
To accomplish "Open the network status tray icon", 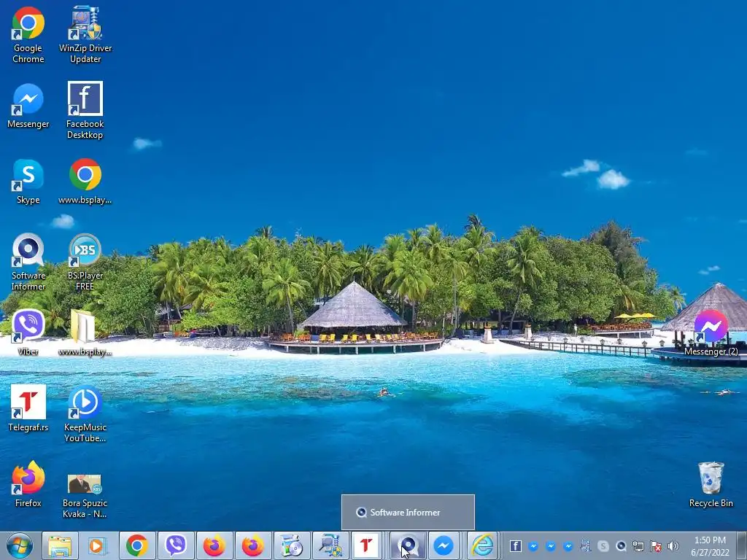I will point(638,546).
